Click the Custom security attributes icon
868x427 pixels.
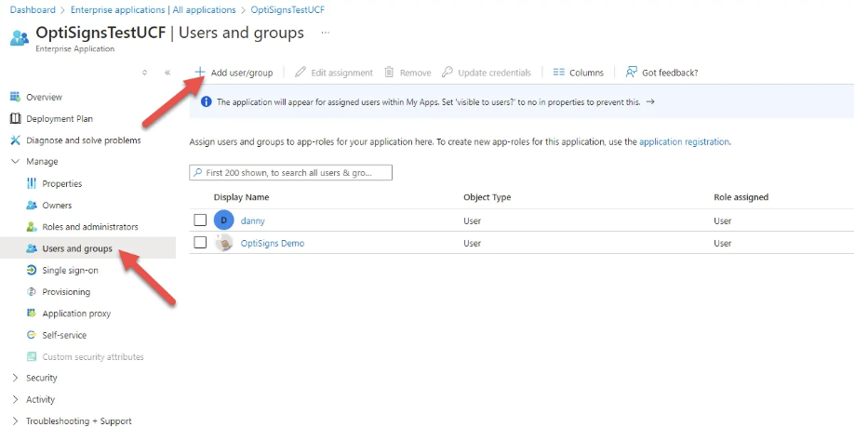click(32, 356)
